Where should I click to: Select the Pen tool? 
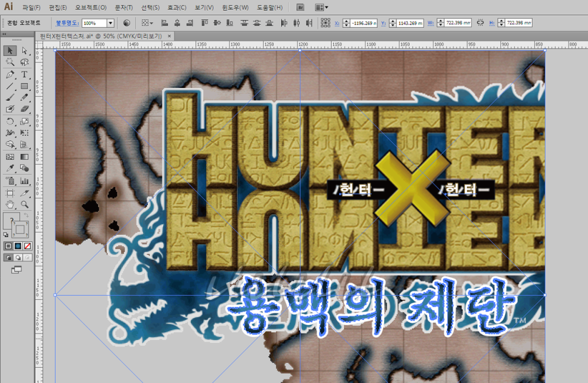click(x=10, y=74)
